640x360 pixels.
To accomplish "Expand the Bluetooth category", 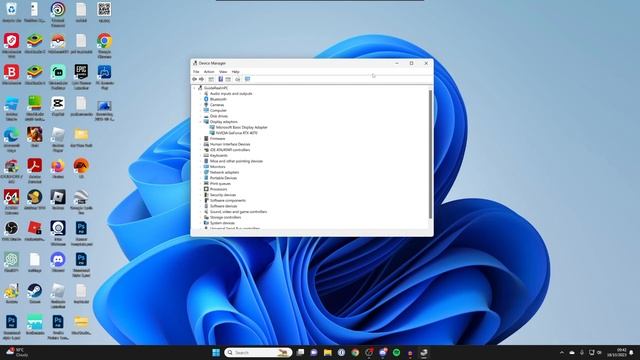I will click(200, 99).
